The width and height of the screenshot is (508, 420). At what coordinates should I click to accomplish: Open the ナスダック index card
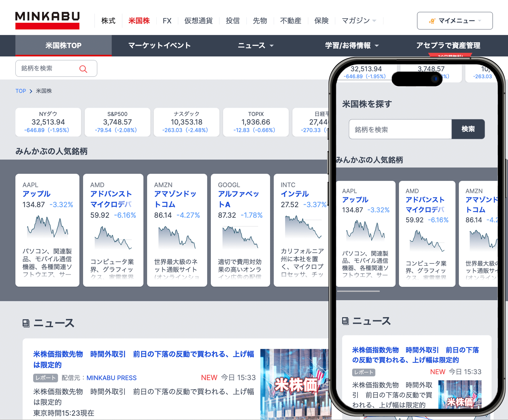(186, 122)
